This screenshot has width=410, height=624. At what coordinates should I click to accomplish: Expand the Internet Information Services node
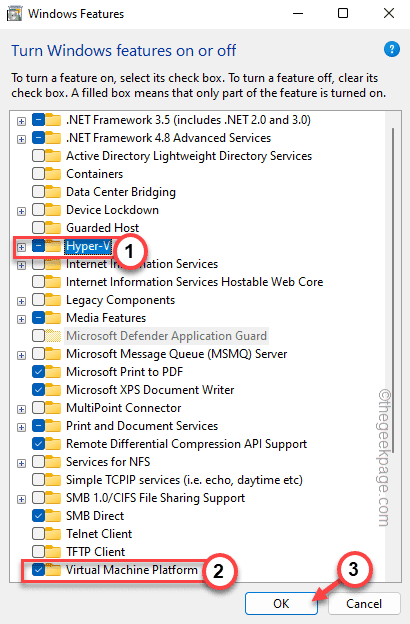coord(21,265)
